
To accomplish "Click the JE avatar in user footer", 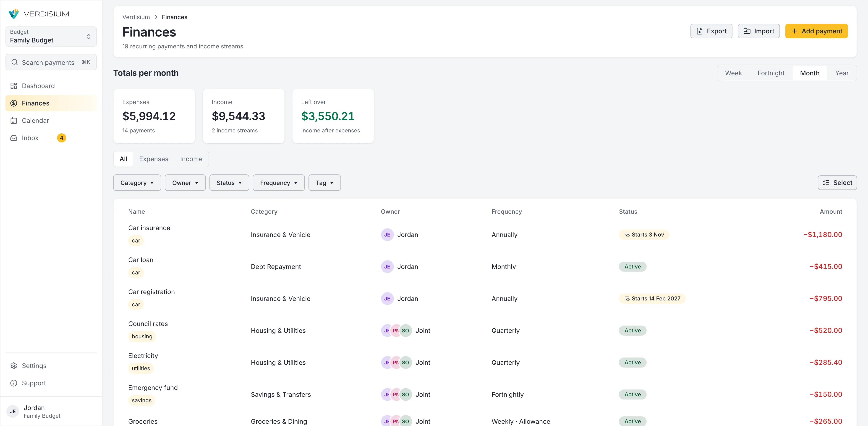I will point(13,411).
